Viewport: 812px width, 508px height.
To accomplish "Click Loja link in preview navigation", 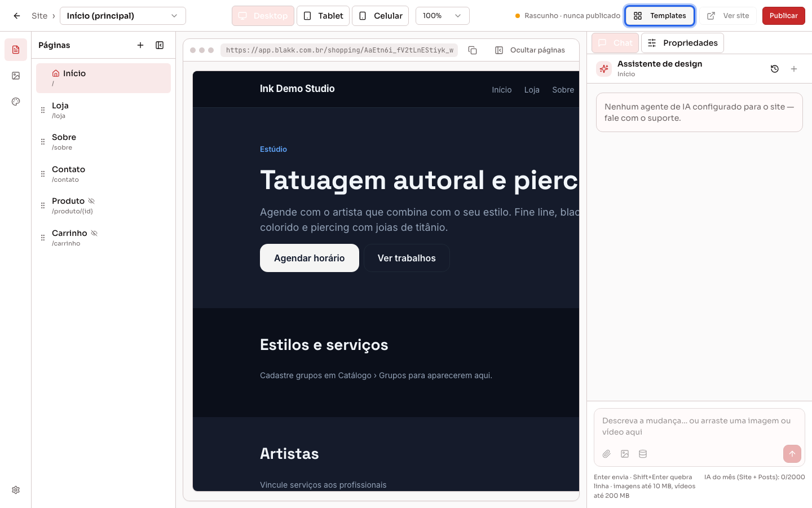I will (532, 90).
